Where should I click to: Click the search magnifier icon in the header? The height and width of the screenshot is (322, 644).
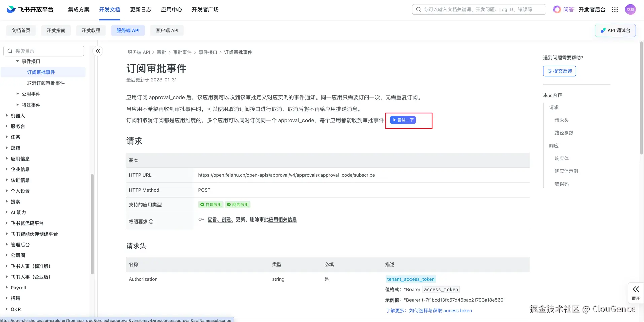click(x=418, y=9)
